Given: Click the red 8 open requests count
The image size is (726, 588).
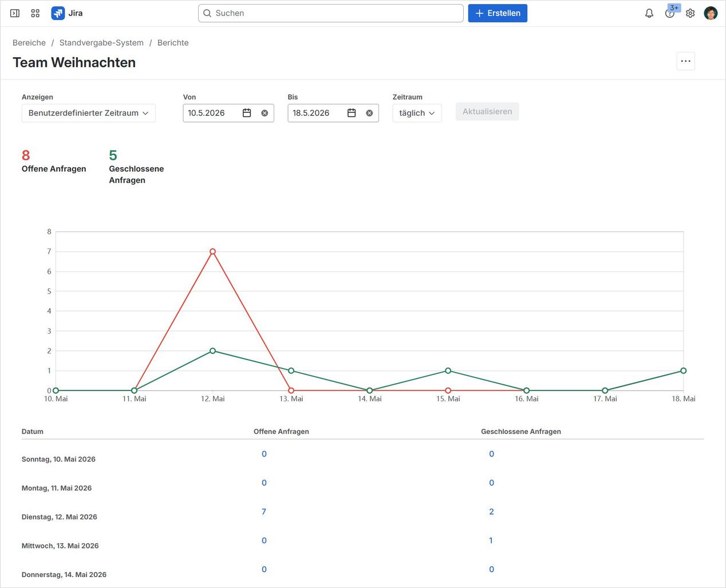Looking at the screenshot, I should coord(26,155).
